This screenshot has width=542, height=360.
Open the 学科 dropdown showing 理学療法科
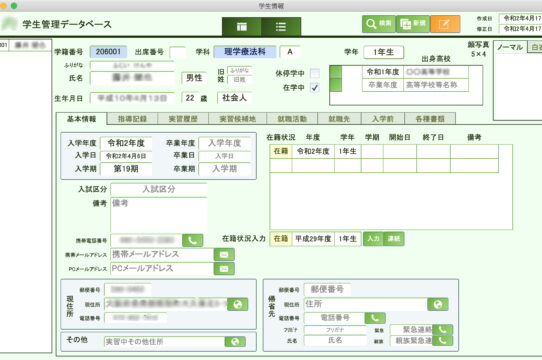[x=245, y=52]
